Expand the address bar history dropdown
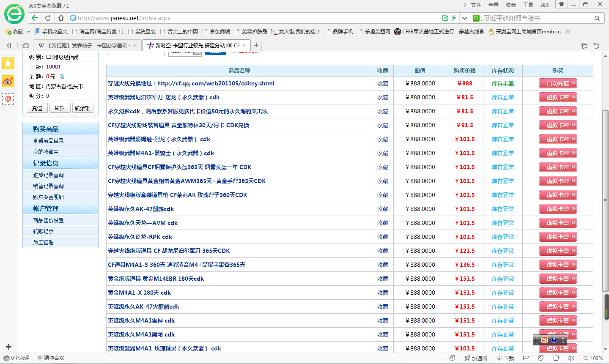 point(464,18)
